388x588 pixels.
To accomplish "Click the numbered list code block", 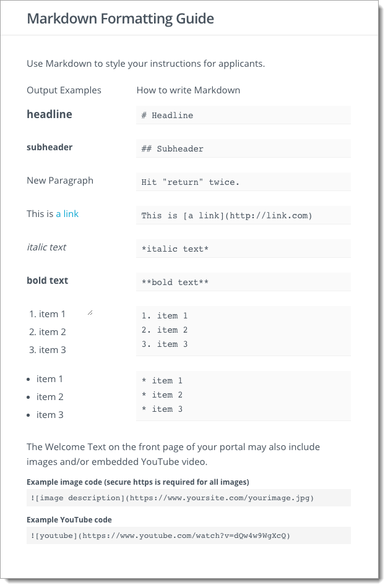I will click(243, 331).
